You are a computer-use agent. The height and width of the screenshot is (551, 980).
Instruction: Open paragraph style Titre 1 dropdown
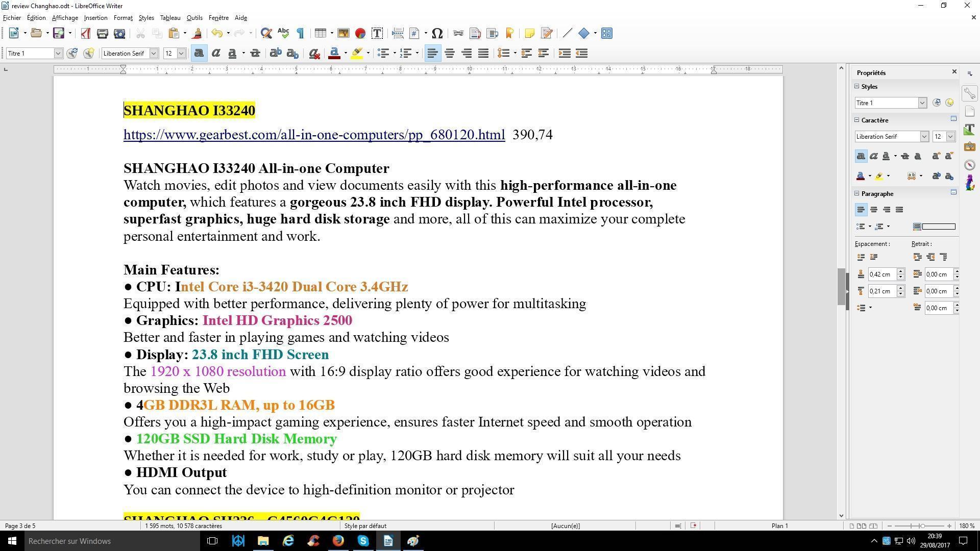point(58,54)
